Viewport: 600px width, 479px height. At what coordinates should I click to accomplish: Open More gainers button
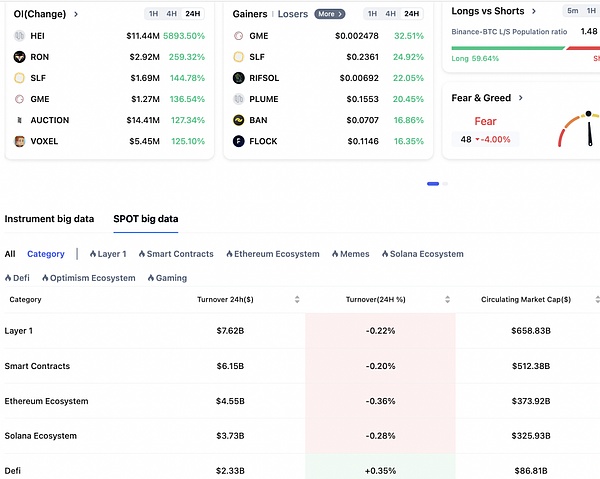tap(329, 14)
